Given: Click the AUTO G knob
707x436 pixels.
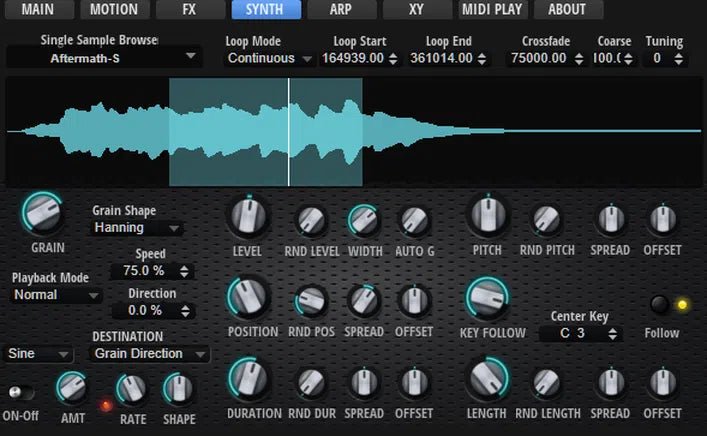Looking at the screenshot, I should click(414, 221).
